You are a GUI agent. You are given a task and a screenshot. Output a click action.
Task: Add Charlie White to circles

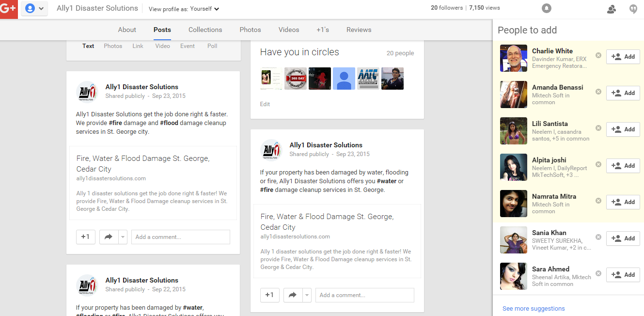[623, 57]
